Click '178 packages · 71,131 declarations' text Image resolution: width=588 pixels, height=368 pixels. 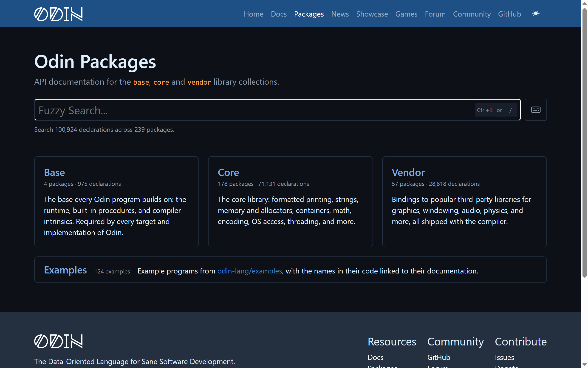pos(263,184)
